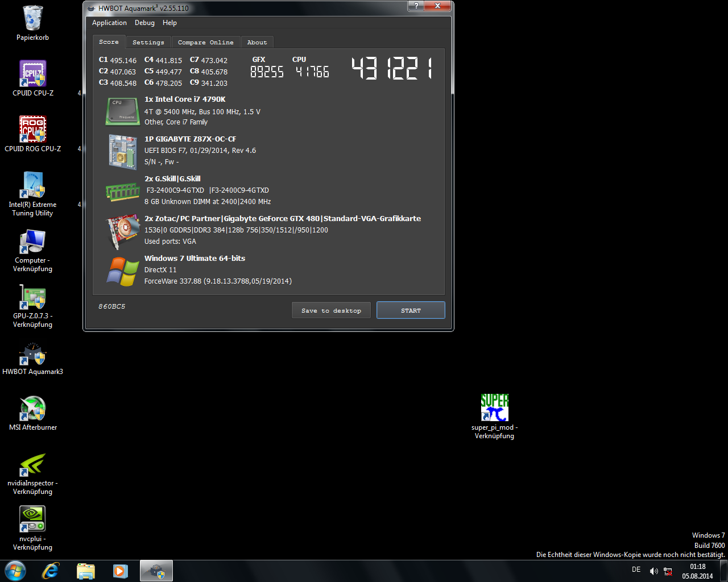Viewport: 728px width, 582px height.
Task: Click the checksum code 860BC5
Action: coord(111,306)
